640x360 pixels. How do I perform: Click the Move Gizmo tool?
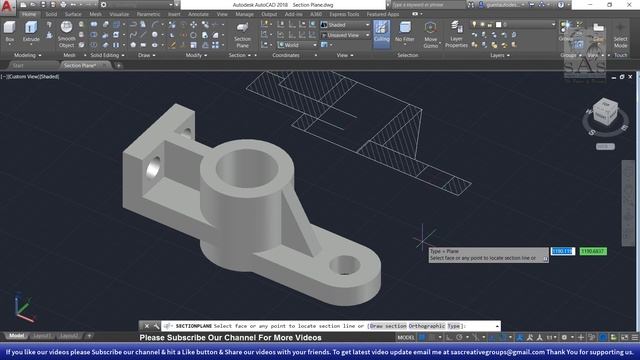pyautogui.click(x=430, y=34)
